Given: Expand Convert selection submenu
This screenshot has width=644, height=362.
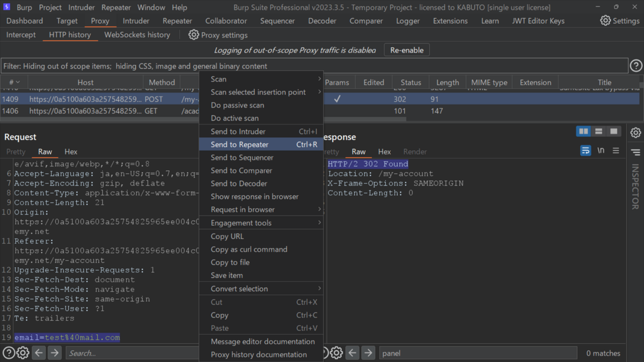Looking at the screenshot, I should (x=261, y=289).
